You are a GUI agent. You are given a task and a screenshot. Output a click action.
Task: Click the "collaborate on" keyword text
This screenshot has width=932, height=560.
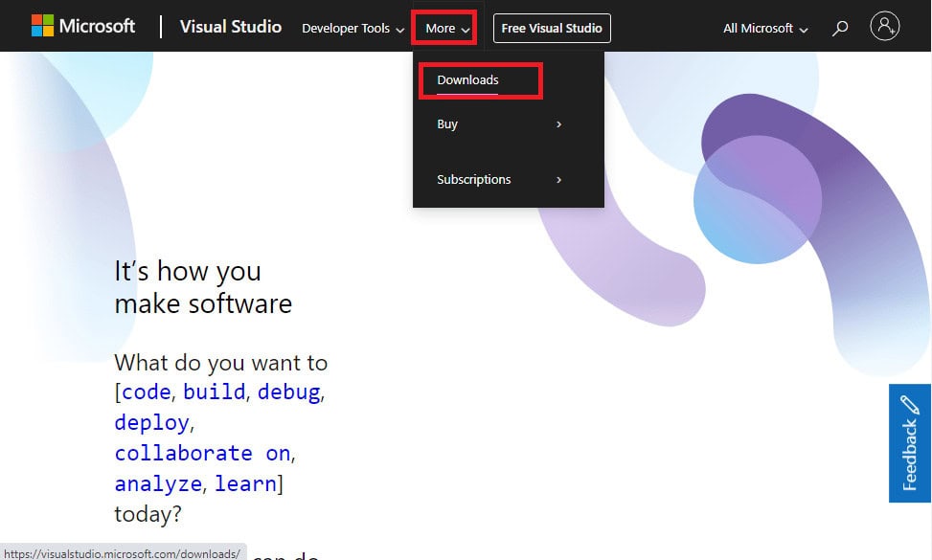tap(202, 453)
